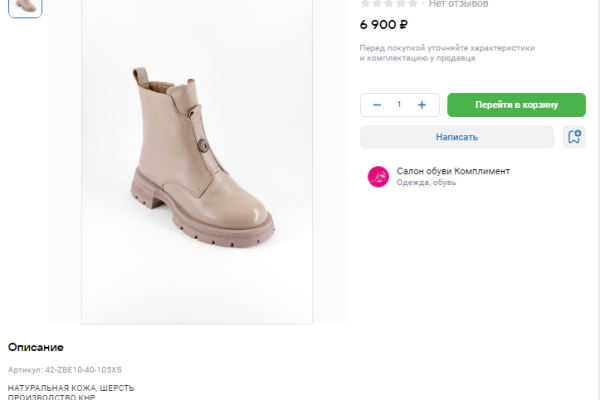The image size is (600, 400).
Task: Save product with the bookmark icon
Action: [x=574, y=137]
